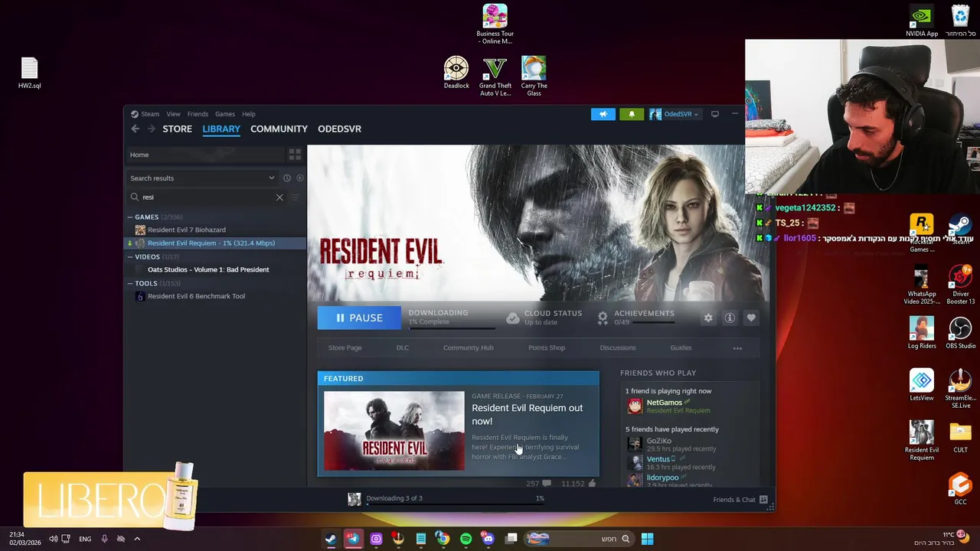Select Oats Studios Volume 1 video
The image size is (980, 551).
(x=208, y=269)
